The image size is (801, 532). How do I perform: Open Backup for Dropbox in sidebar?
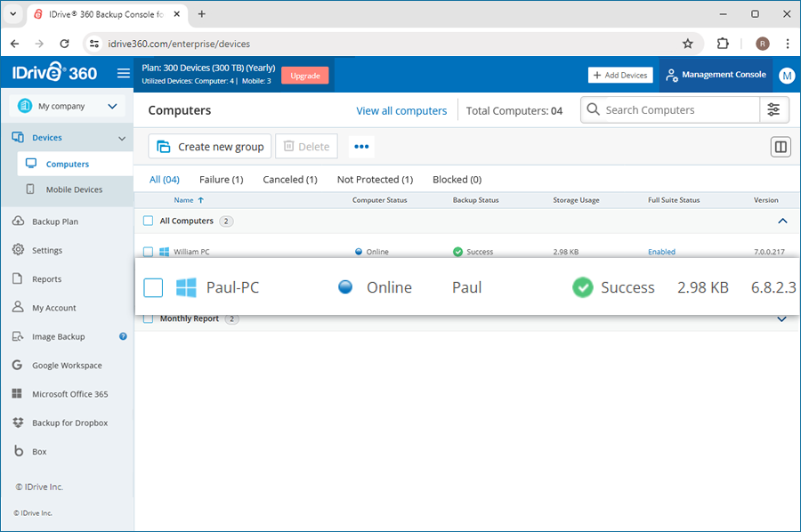[70, 423]
